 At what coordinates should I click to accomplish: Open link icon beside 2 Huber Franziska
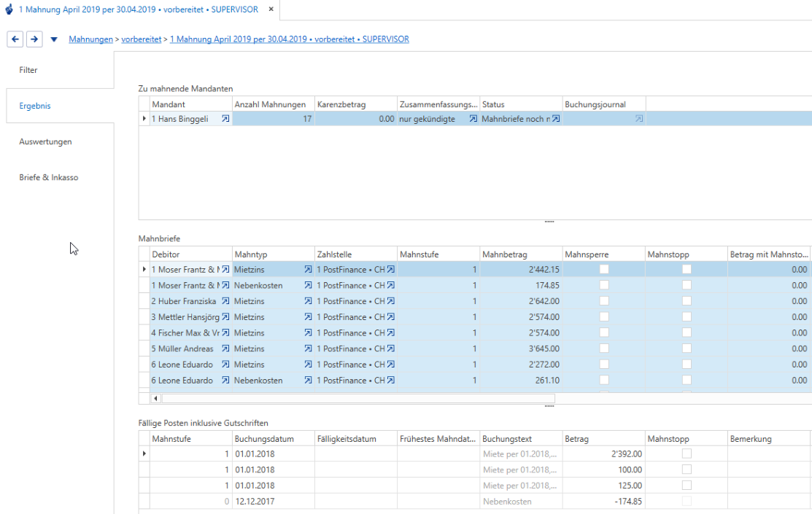(x=225, y=300)
